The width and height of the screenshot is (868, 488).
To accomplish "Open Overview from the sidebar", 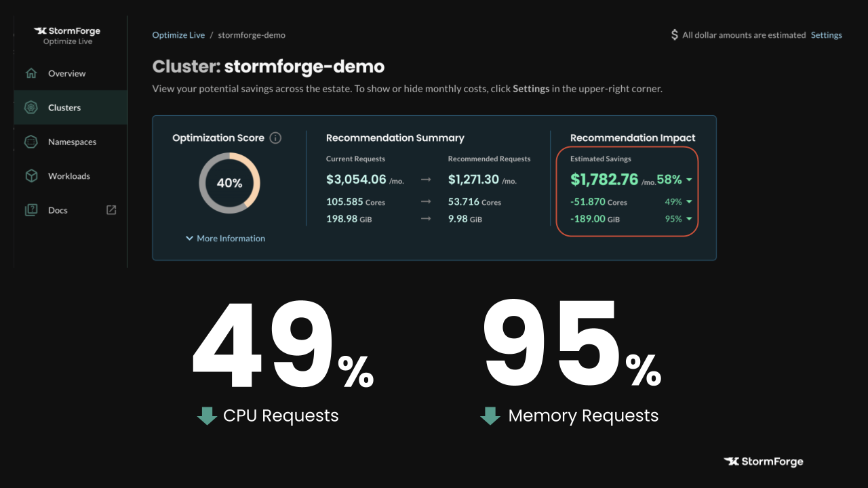I will tap(66, 73).
